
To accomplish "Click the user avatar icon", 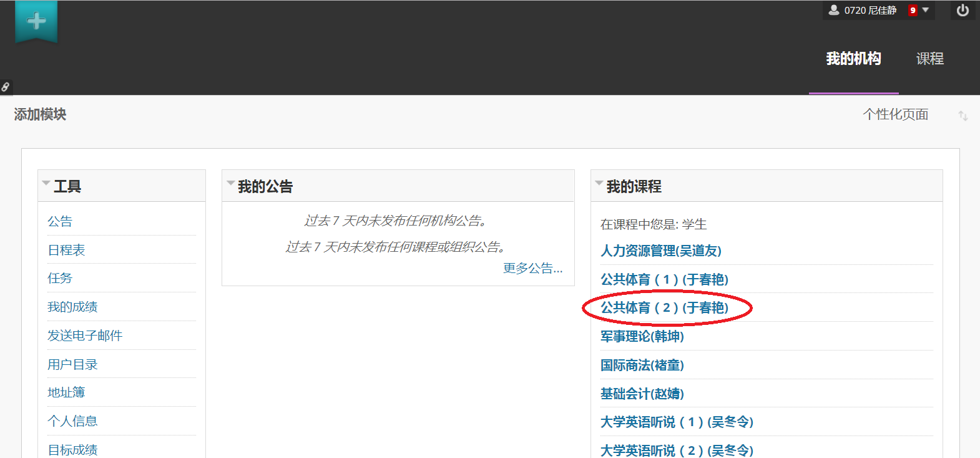I will (x=833, y=10).
